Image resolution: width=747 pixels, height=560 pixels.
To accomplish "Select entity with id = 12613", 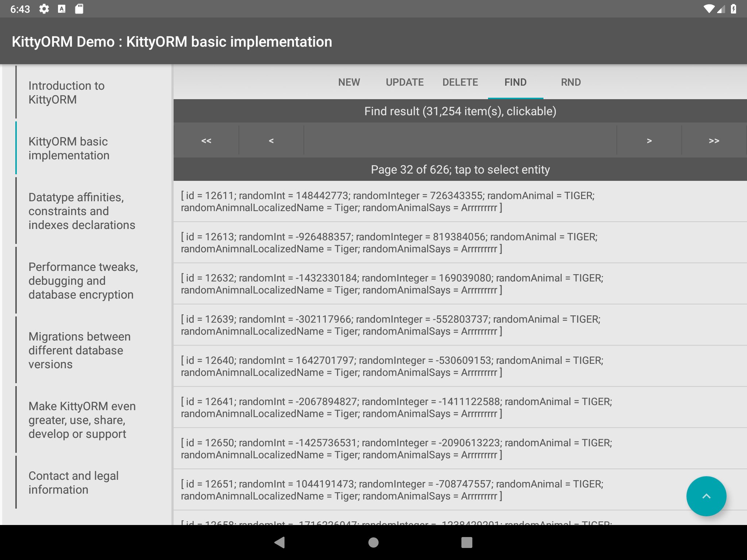I will point(460,242).
